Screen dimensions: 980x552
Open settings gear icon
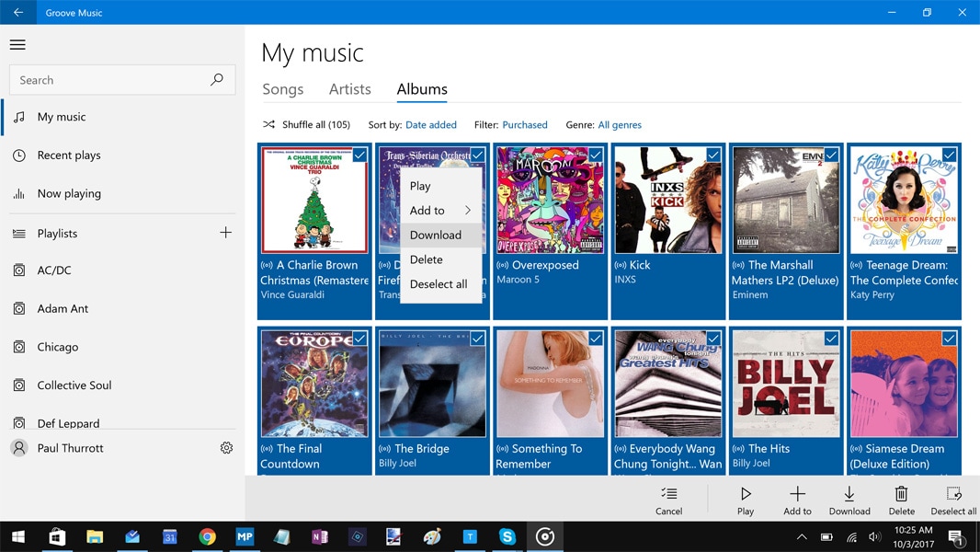pos(226,448)
